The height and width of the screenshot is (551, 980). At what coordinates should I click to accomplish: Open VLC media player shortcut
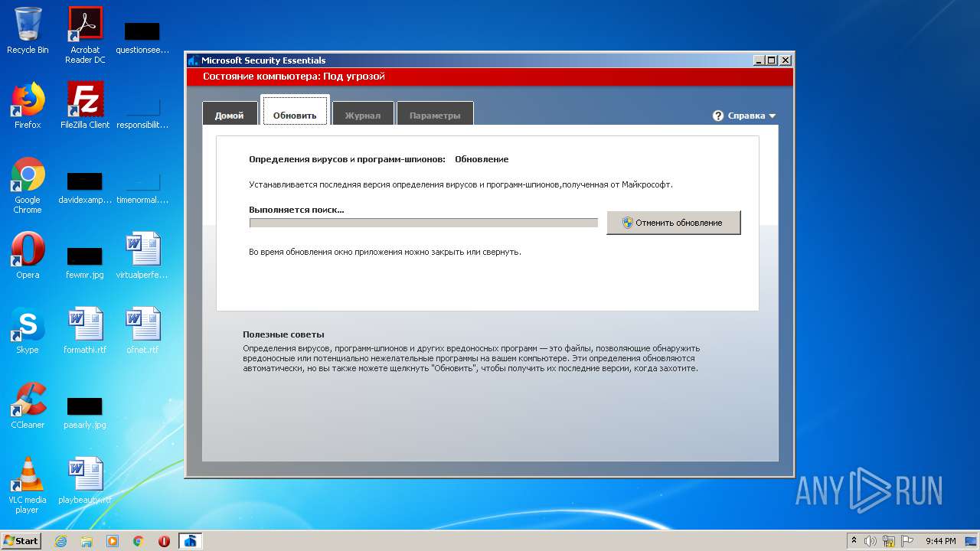pos(28,485)
